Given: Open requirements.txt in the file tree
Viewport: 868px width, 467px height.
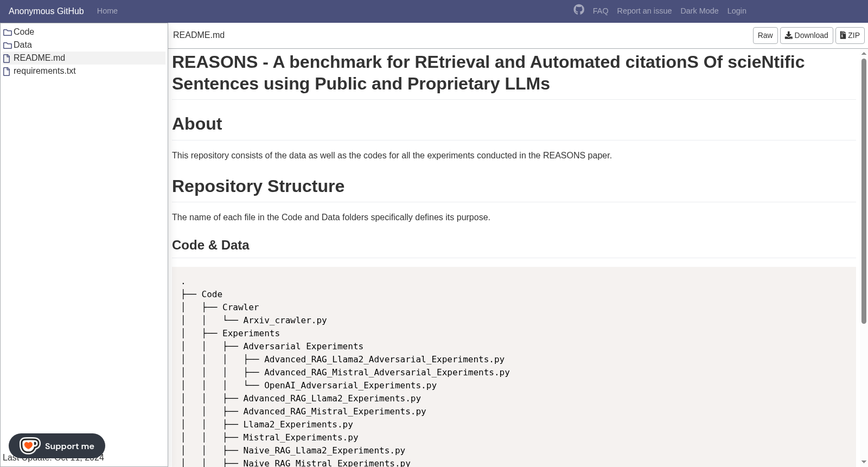Looking at the screenshot, I should [44, 71].
